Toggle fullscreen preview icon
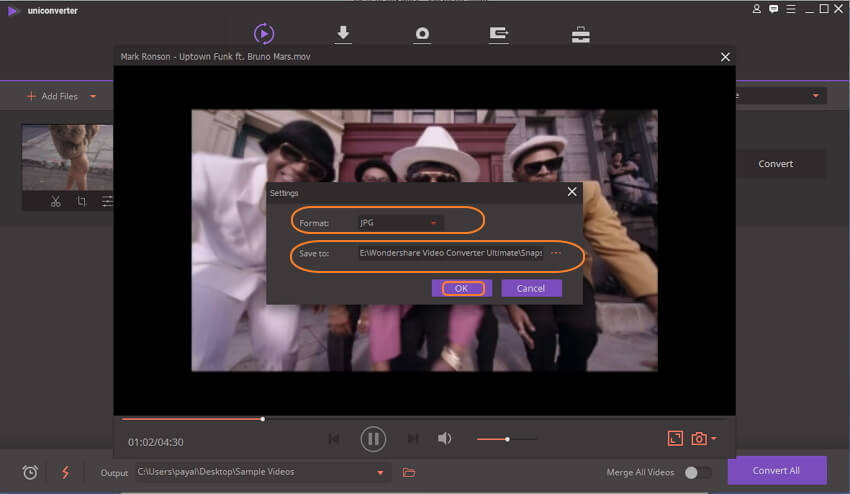Image resolution: width=850 pixels, height=494 pixels. (675, 438)
